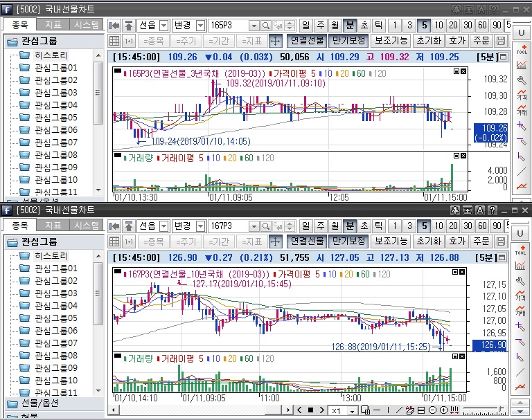Switch to 시스템 tab in lower panel
Viewport: 532px width, 420px height.
click(87, 226)
